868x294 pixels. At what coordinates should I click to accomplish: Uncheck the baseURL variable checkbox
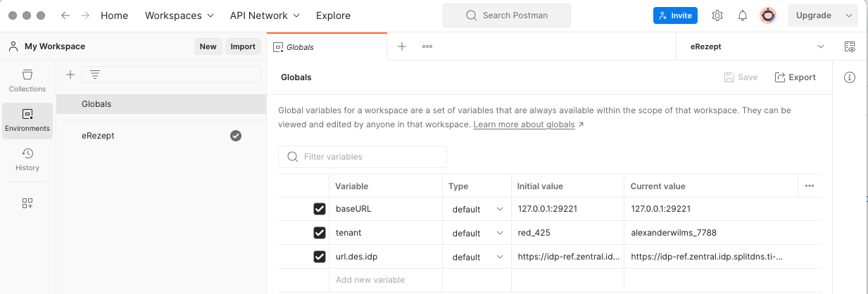click(320, 209)
